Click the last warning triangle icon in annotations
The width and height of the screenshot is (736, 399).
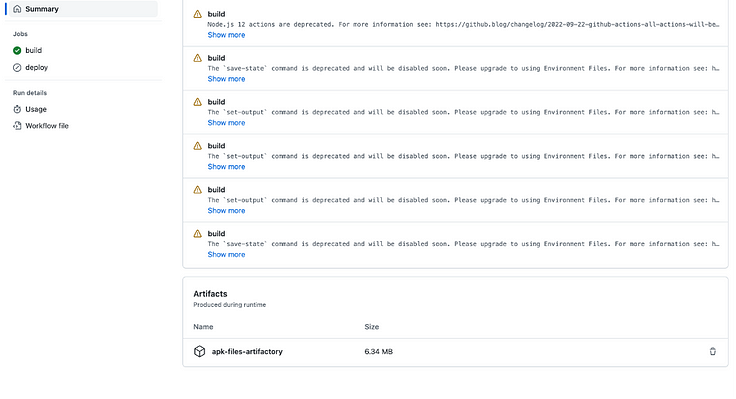(198, 233)
